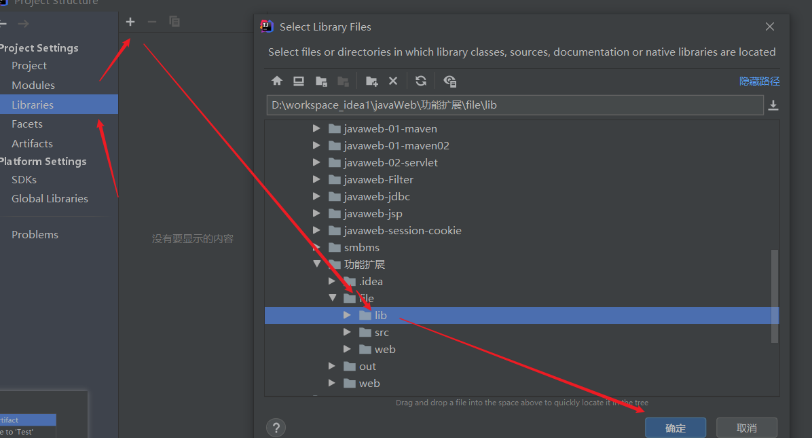Screen dimensions: 812x438
Task: Click the Module directory toolbar icon
Action: [x=343, y=81]
